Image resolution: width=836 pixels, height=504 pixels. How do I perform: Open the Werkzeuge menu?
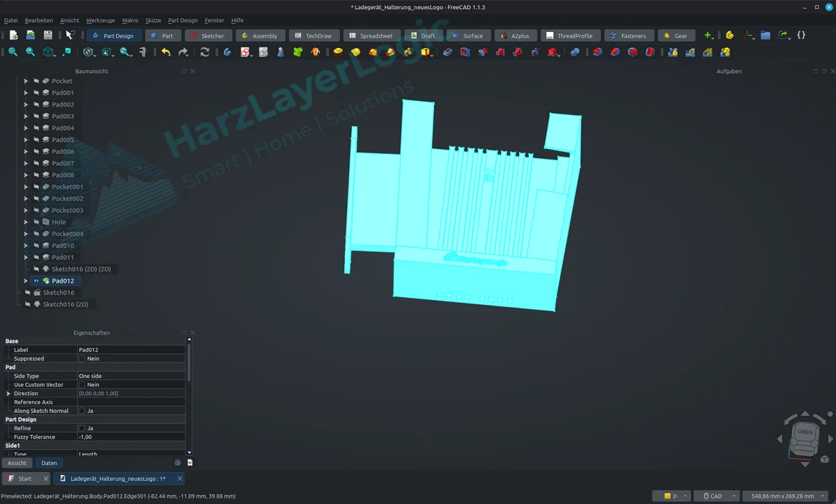[100, 20]
